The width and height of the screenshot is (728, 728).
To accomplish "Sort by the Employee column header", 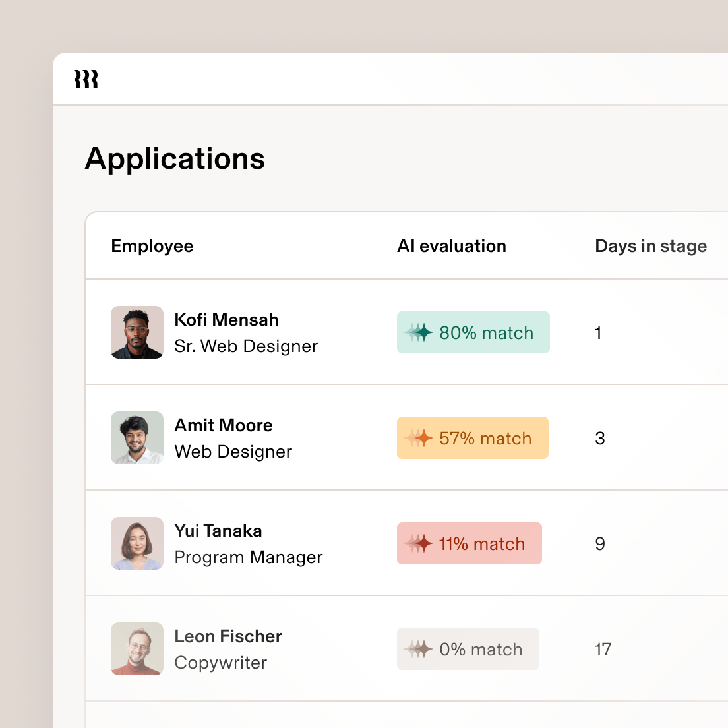I will coord(152,246).
